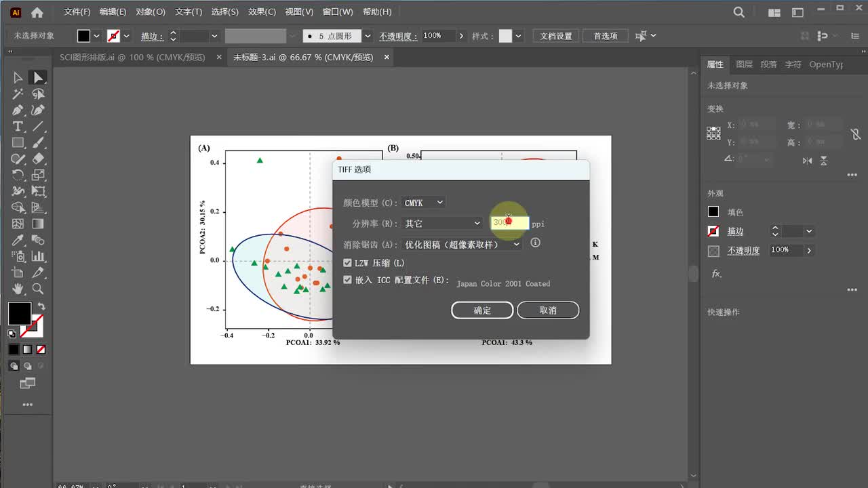868x488 pixels.
Task: Open the 分辨率 其它 dropdown
Action: [x=442, y=223]
